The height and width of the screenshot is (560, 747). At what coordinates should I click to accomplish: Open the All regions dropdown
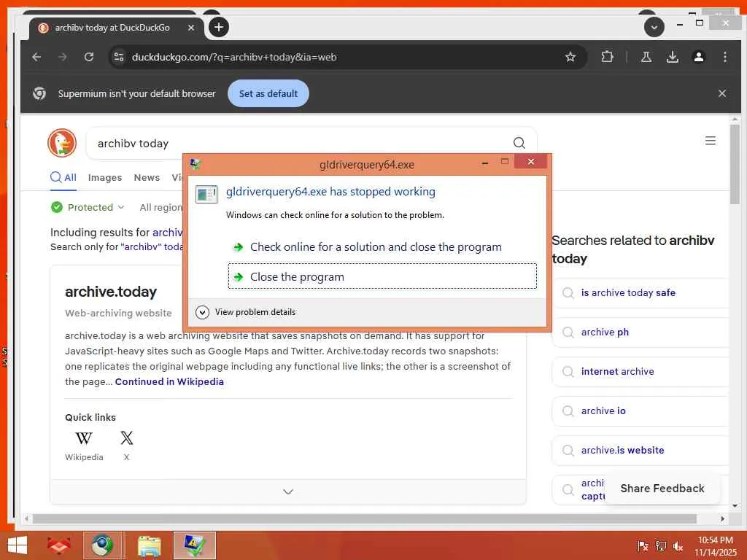pos(161,207)
